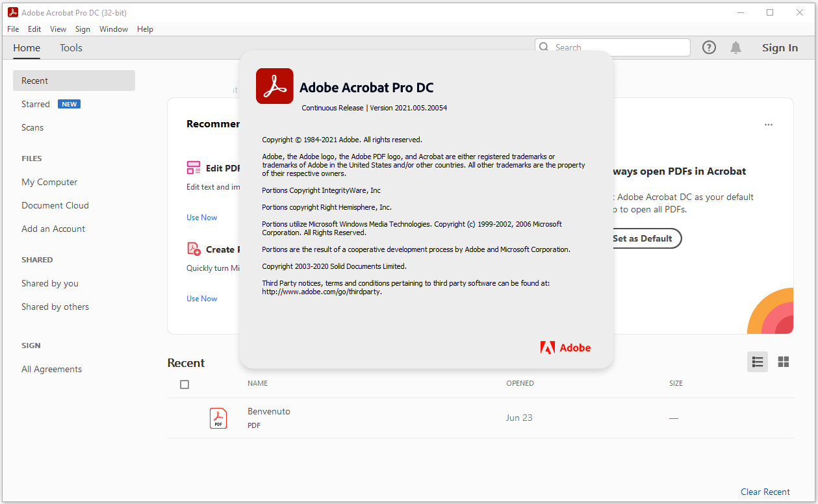818x504 pixels.
Task: Click the OPENED column header
Action: (x=520, y=383)
